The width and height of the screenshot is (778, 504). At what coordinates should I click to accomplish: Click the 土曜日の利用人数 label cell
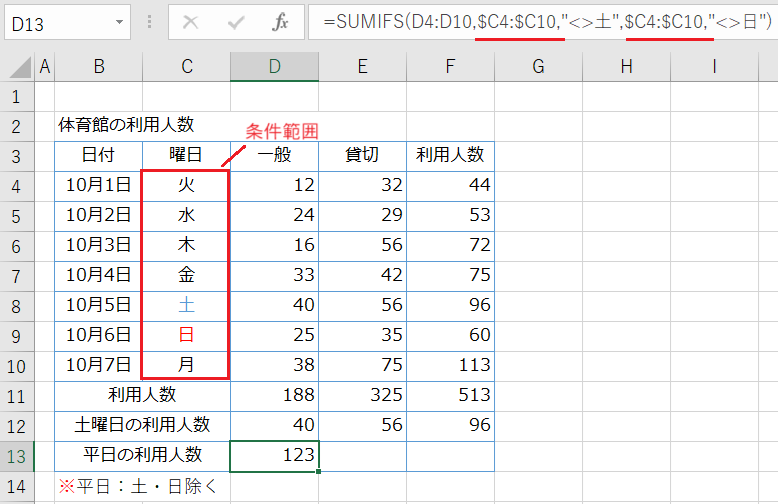click(142, 426)
